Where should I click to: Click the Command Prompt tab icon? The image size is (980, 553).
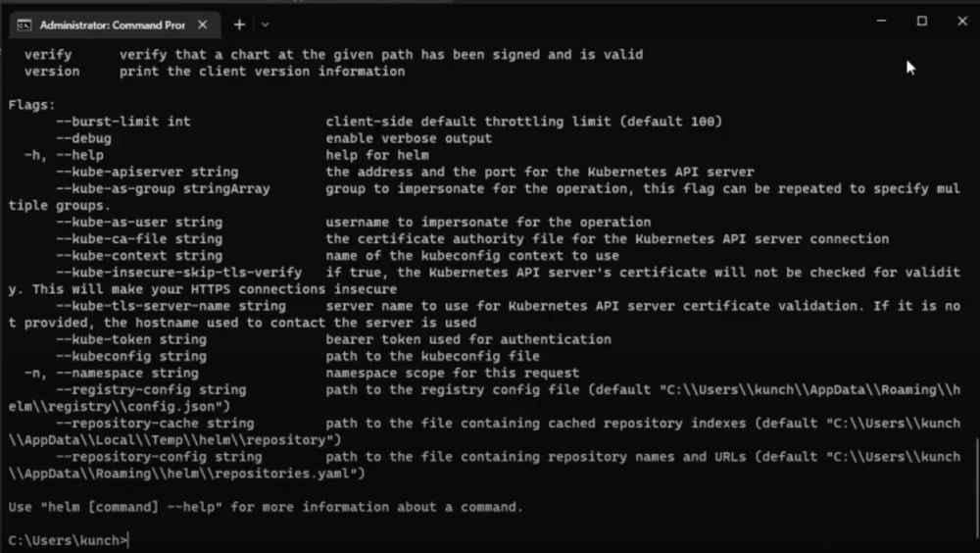point(24,24)
